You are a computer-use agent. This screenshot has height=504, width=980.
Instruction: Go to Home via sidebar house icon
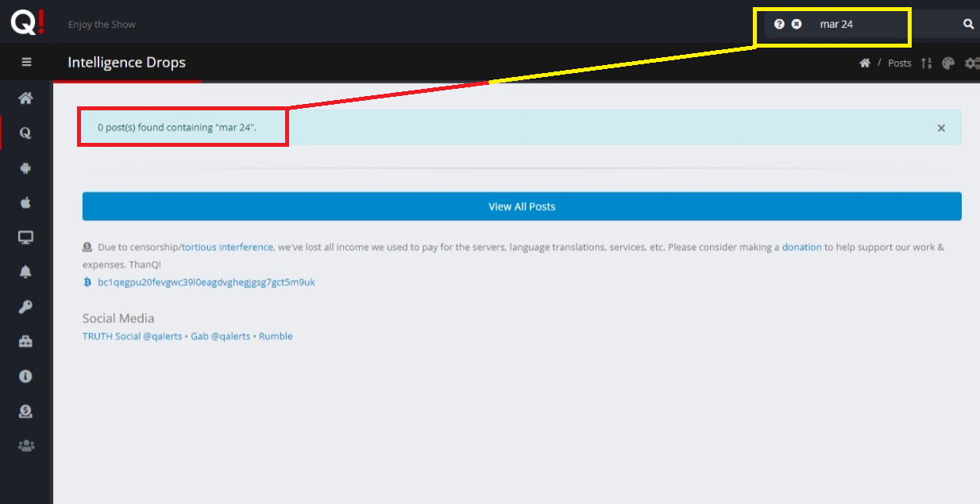(26, 98)
